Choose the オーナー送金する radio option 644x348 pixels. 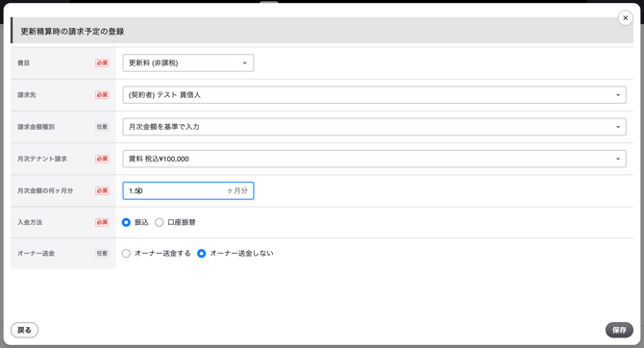[x=126, y=254]
